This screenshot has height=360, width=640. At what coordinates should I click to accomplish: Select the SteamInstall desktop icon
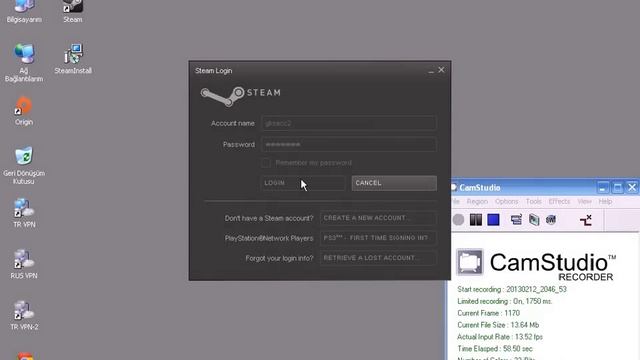[73, 59]
